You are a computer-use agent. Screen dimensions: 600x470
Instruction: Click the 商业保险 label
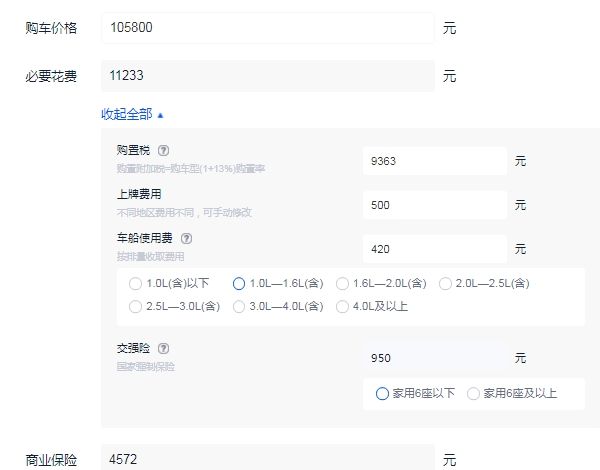tap(51, 460)
